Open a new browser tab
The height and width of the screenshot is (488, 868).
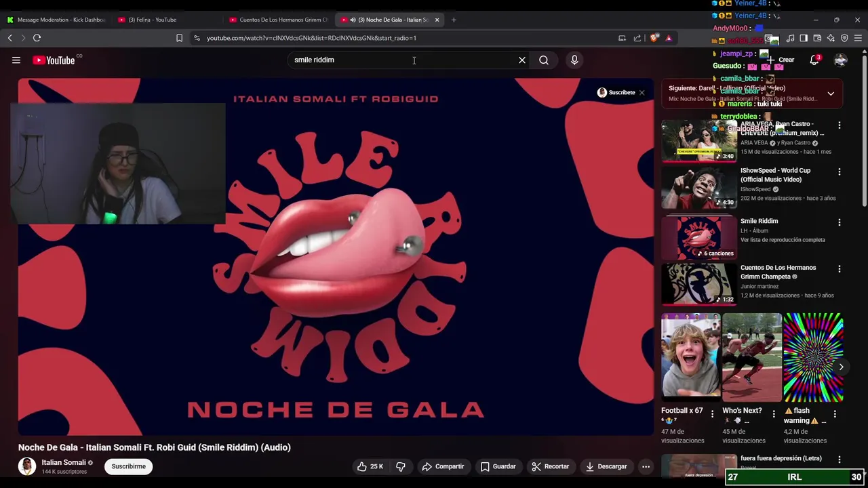(x=454, y=20)
